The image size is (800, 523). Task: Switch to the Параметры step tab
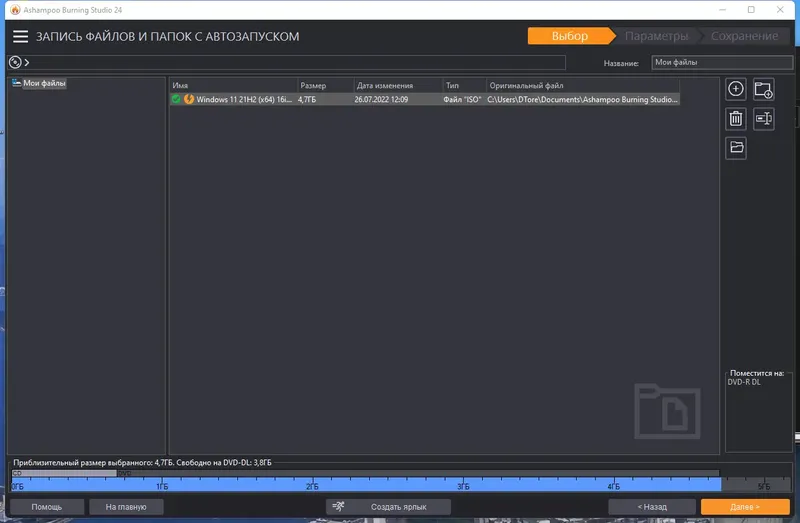point(656,36)
